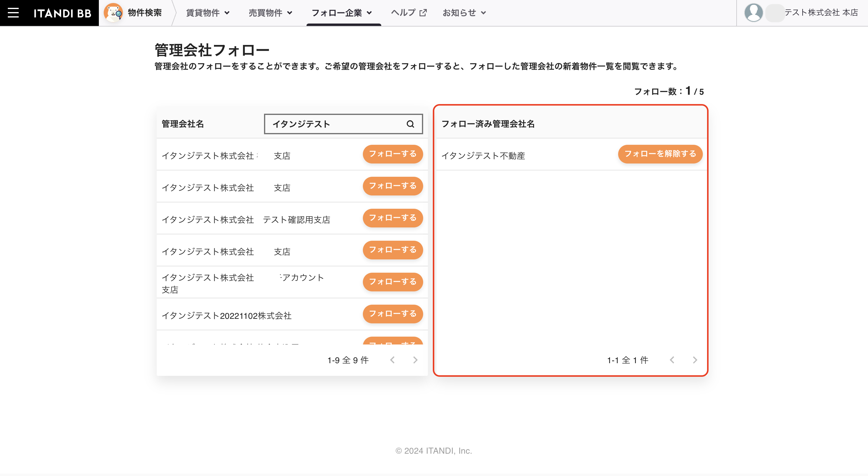Follow the first イタンジテスト株式会社 支店 row
The width and height of the screenshot is (868, 476).
pyautogui.click(x=392, y=154)
